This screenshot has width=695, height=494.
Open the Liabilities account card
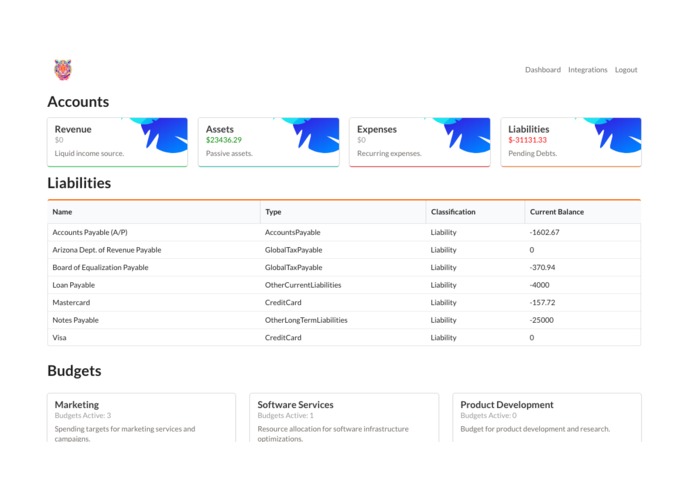pyautogui.click(x=571, y=142)
